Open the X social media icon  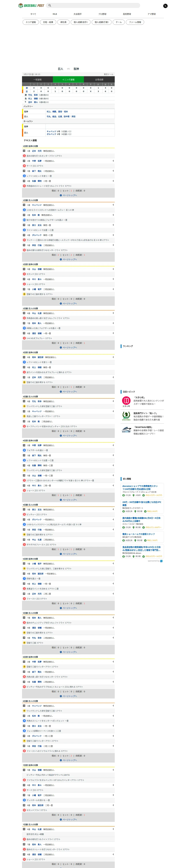[165, 6]
